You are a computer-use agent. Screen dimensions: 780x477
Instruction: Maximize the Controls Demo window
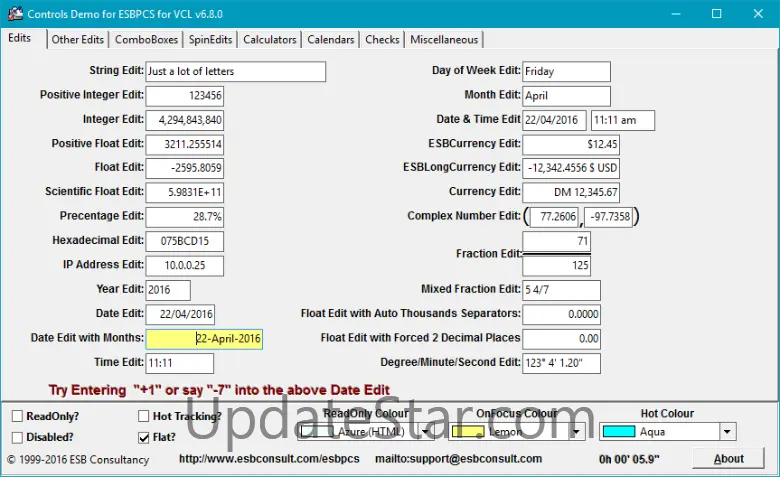click(717, 13)
